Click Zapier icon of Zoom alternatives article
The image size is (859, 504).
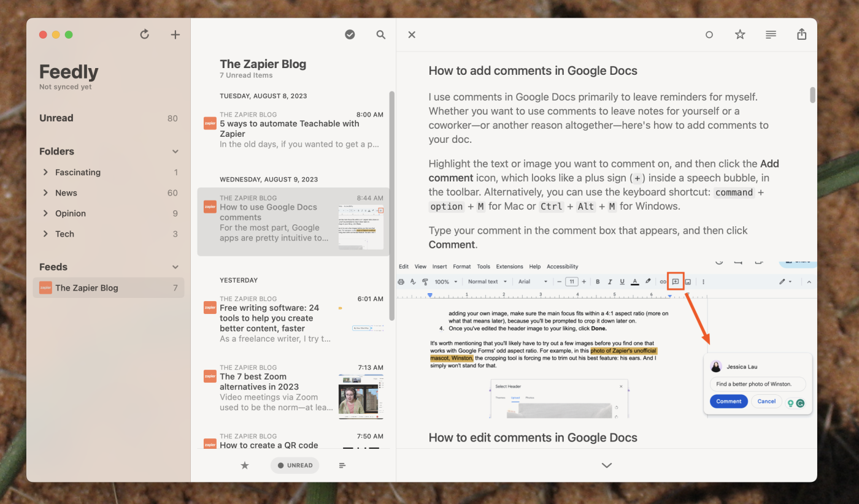coord(210,376)
